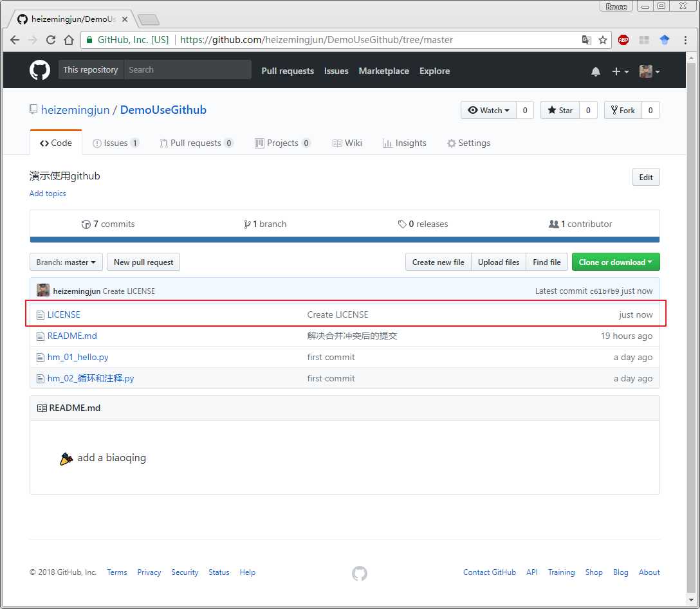Click the GitHub Octocat logo in header

tap(40, 70)
